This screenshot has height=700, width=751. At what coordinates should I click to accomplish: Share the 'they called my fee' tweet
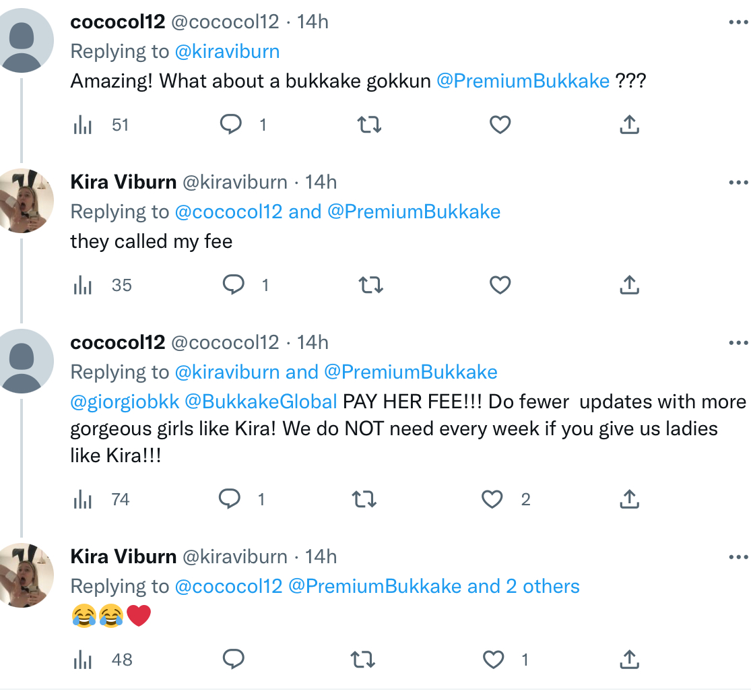(x=628, y=286)
